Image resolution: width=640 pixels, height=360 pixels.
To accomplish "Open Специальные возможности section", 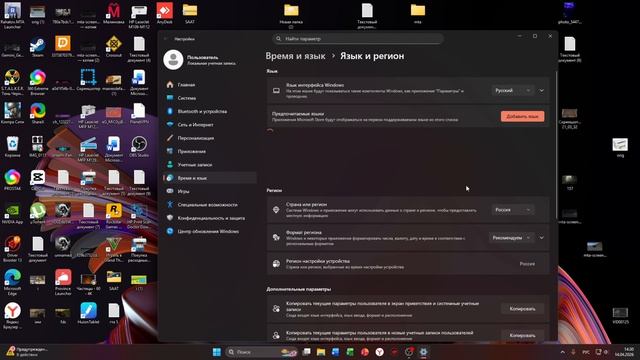I will click(x=210, y=204).
